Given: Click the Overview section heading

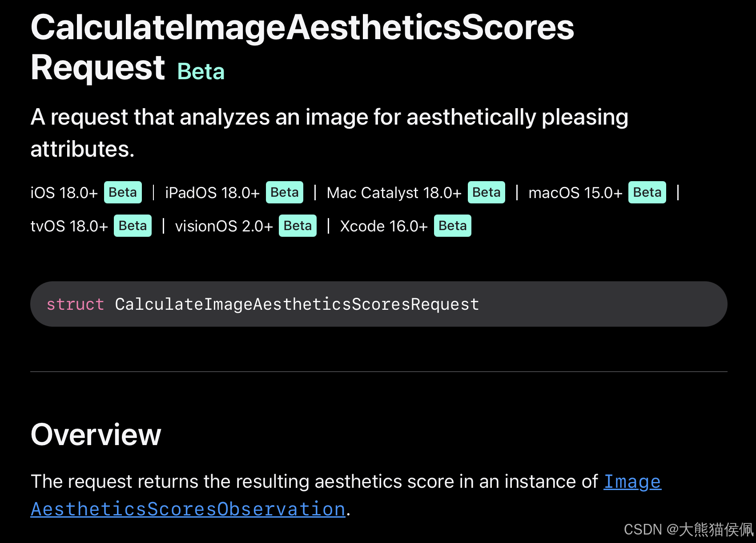Looking at the screenshot, I should point(96,435).
